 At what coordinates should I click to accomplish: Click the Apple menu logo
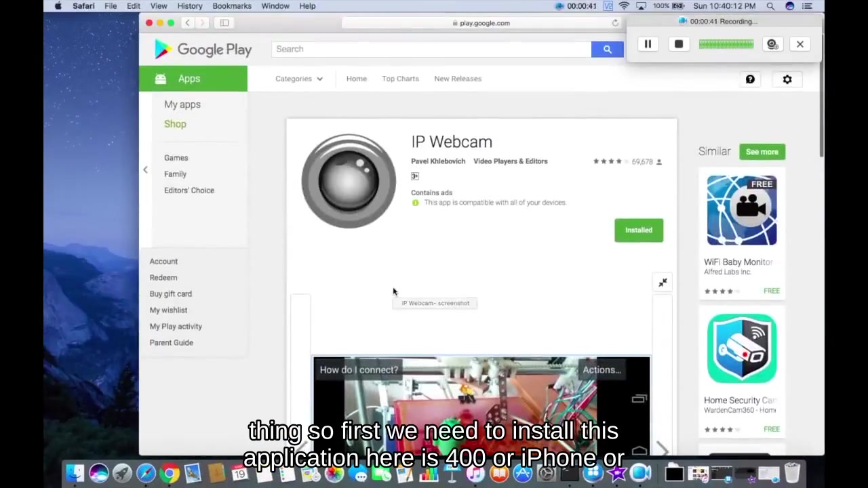click(x=58, y=6)
